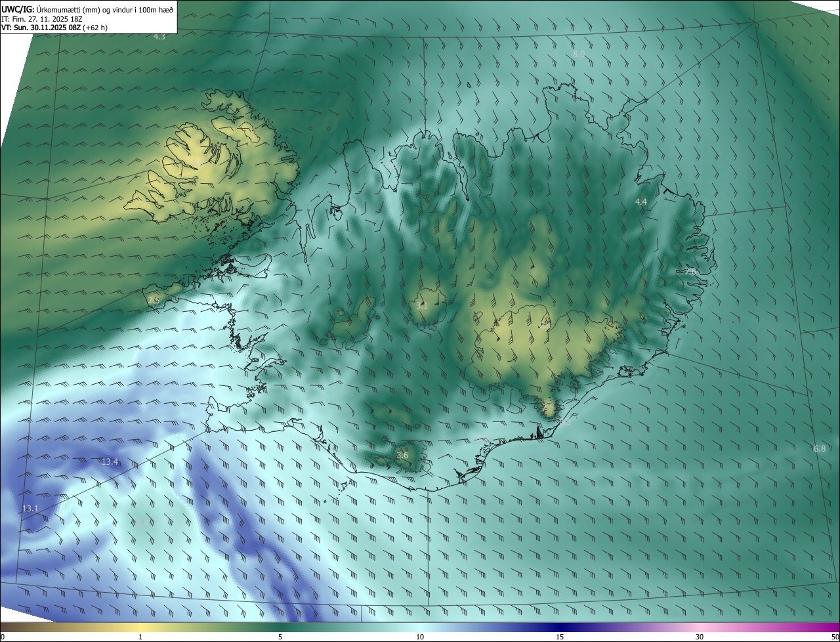
Task: Click the 6.8 value label east of Iceland
Action: pos(820,449)
